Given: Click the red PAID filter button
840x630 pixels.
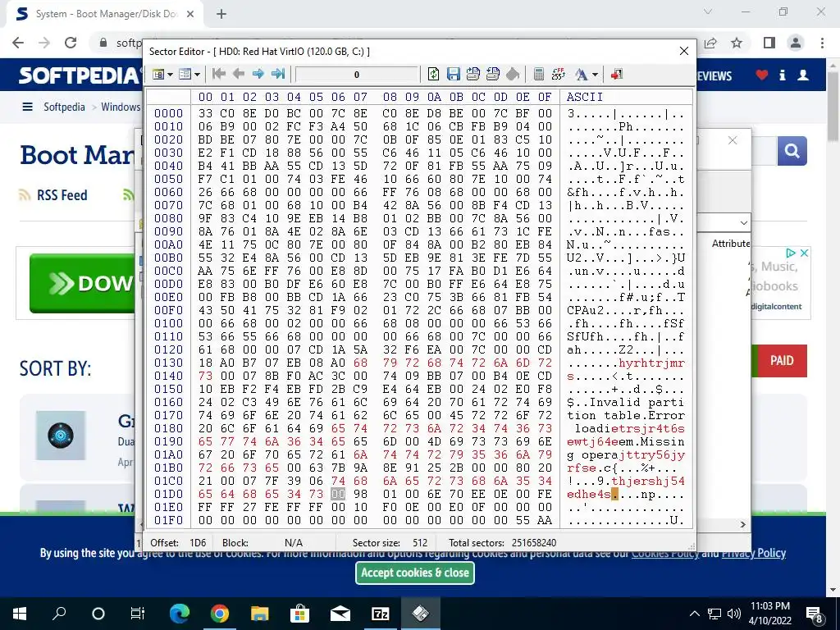Looking at the screenshot, I should click(782, 361).
